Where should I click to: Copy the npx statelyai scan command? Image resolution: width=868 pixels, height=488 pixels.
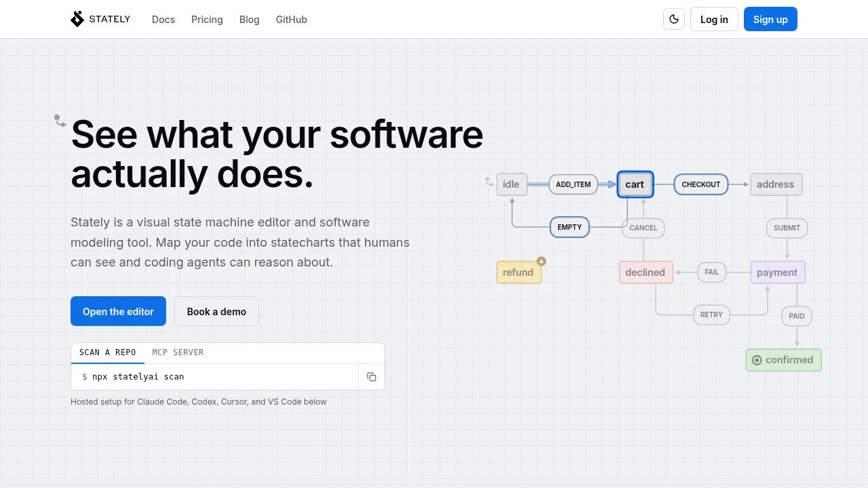372,377
